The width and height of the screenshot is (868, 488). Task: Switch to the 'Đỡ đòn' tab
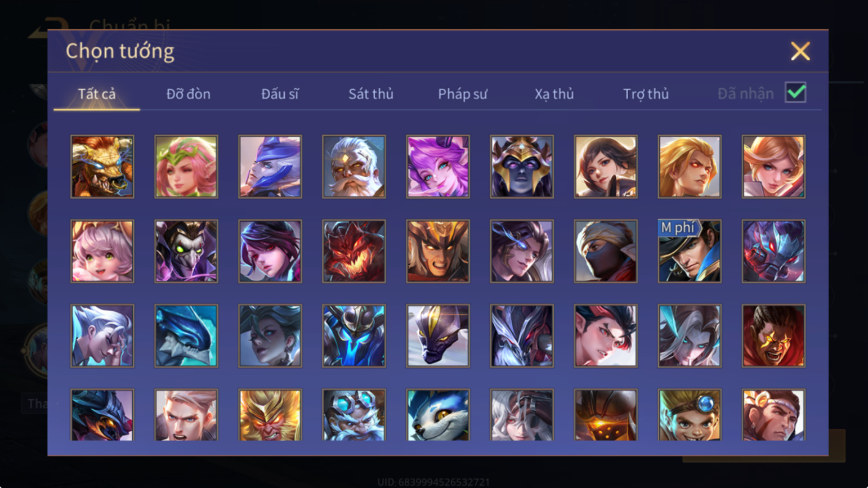tap(188, 94)
